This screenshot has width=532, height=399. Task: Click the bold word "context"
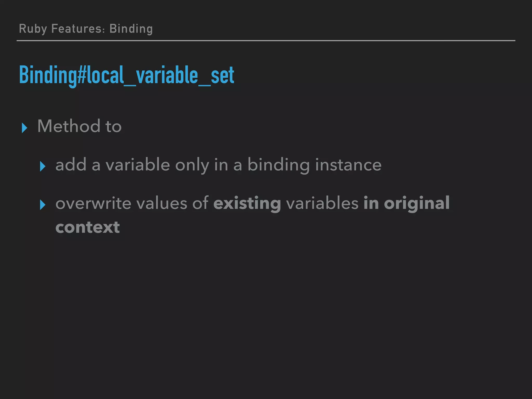(88, 227)
